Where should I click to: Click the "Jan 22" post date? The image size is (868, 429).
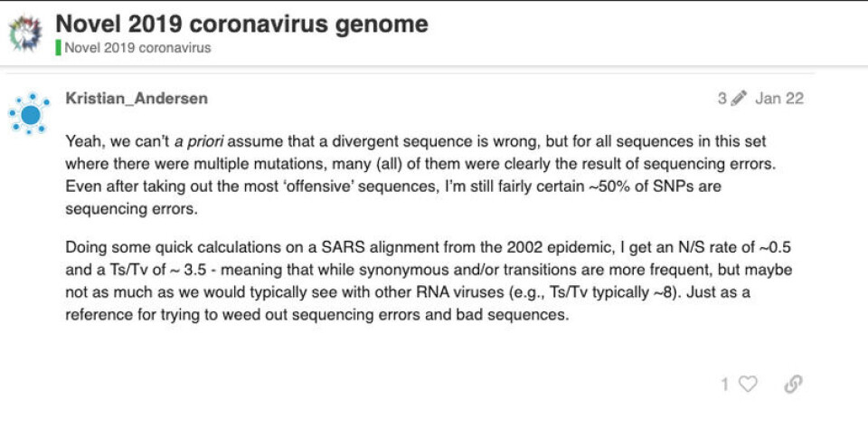(778, 99)
